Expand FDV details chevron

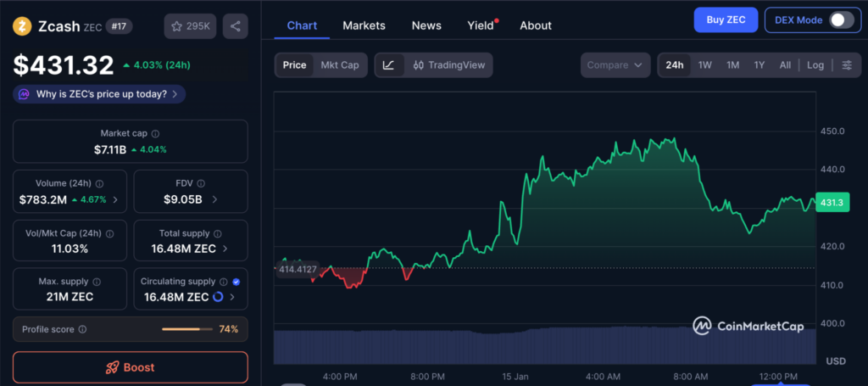click(214, 200)
